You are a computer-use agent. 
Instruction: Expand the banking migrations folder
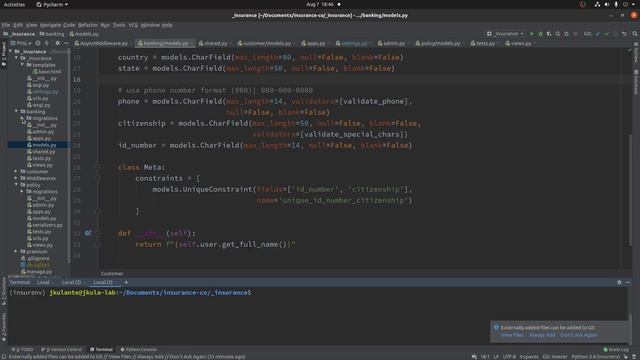(22, 118)
